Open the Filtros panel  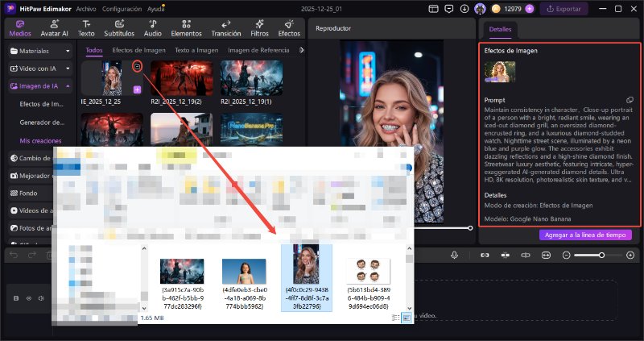point(259,28)
